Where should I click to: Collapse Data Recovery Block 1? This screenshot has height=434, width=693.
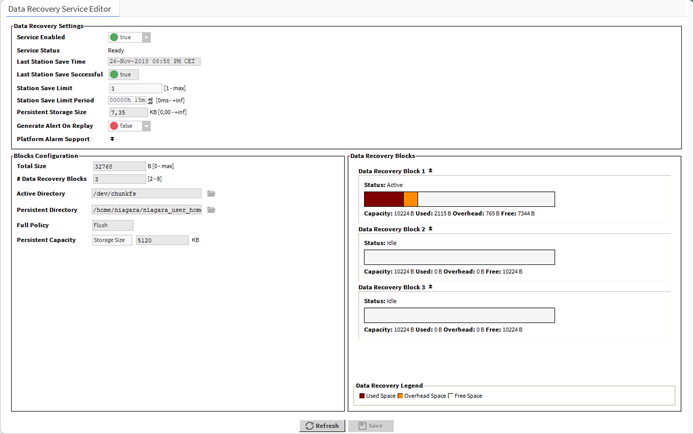coord(431,171)
